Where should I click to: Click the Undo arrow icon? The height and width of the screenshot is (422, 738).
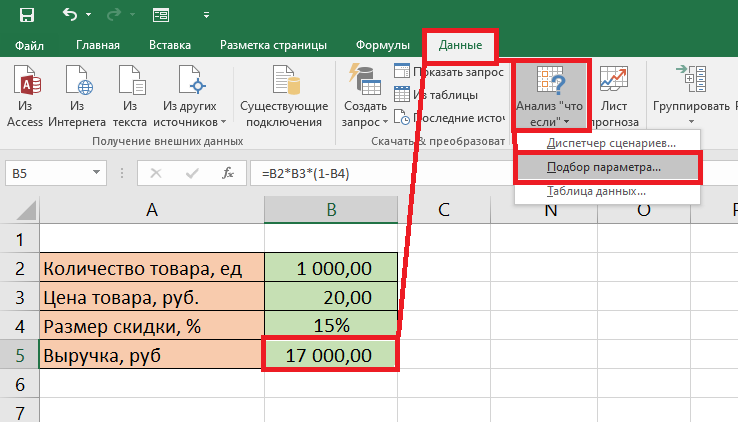[x=70, y=15]
